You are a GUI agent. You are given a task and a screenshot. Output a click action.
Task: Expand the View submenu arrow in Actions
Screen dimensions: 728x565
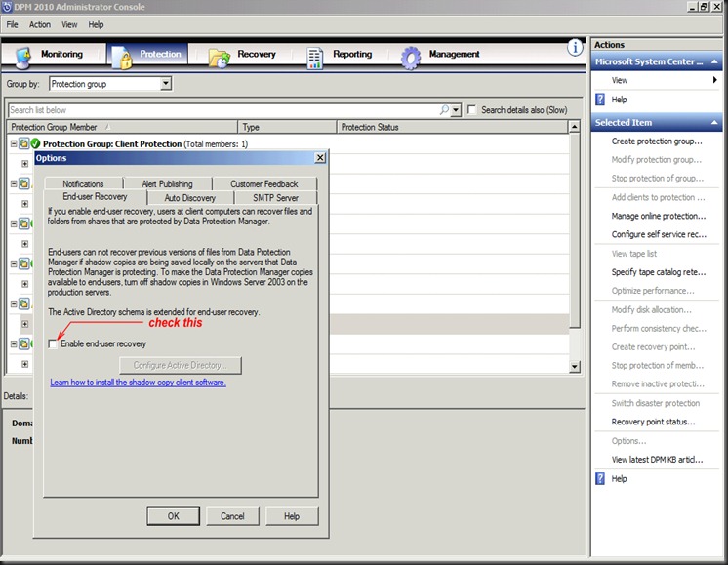pyautogui.click(x=715, y=80)
